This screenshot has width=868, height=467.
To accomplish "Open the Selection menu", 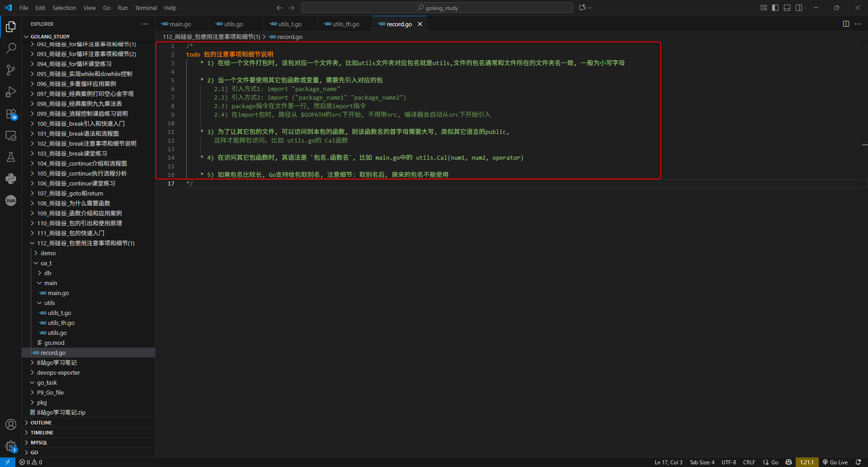I will pyautogui.click(x=64, y=8).
